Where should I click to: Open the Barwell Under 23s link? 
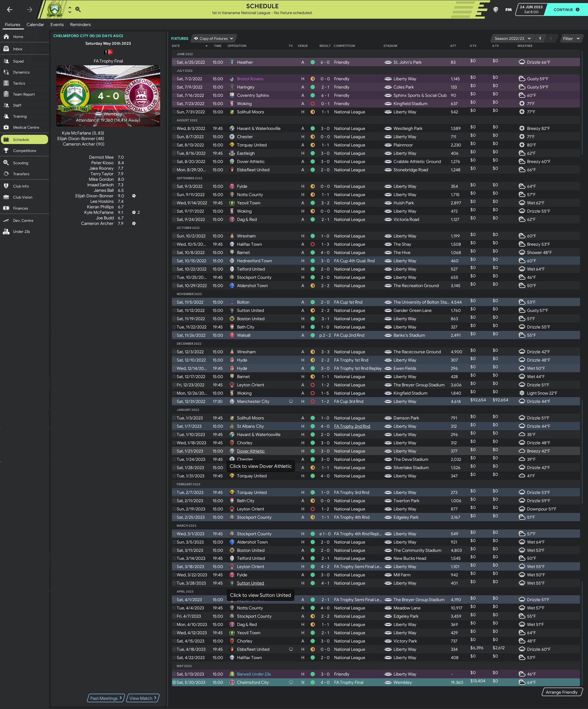click(x=254, y=674)
